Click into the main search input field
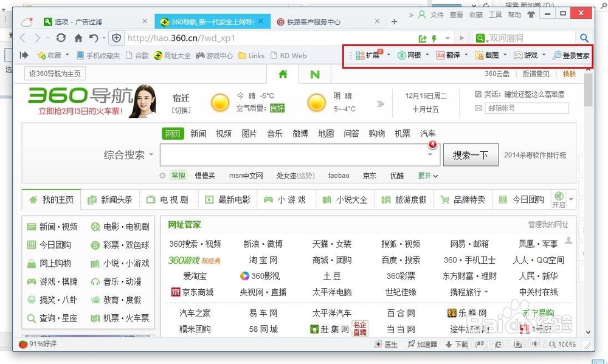This screenshot has width=608, height=364. (300, 155)
